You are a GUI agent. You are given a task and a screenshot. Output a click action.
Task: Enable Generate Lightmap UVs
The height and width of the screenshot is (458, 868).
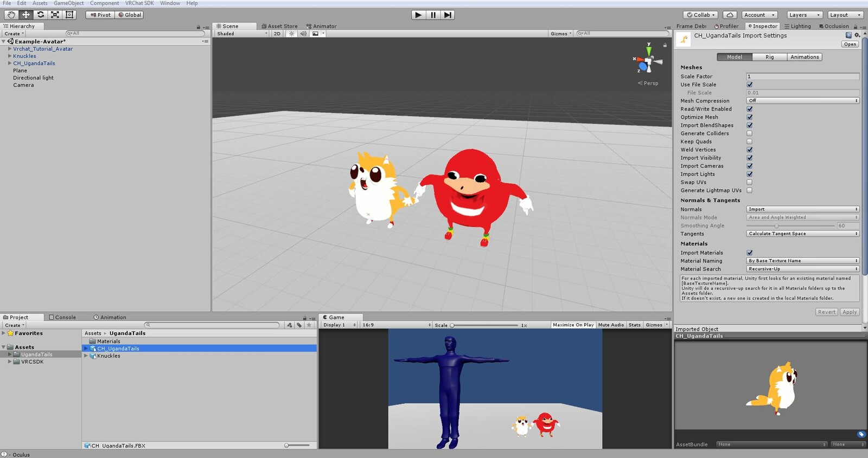click(750, 190)
